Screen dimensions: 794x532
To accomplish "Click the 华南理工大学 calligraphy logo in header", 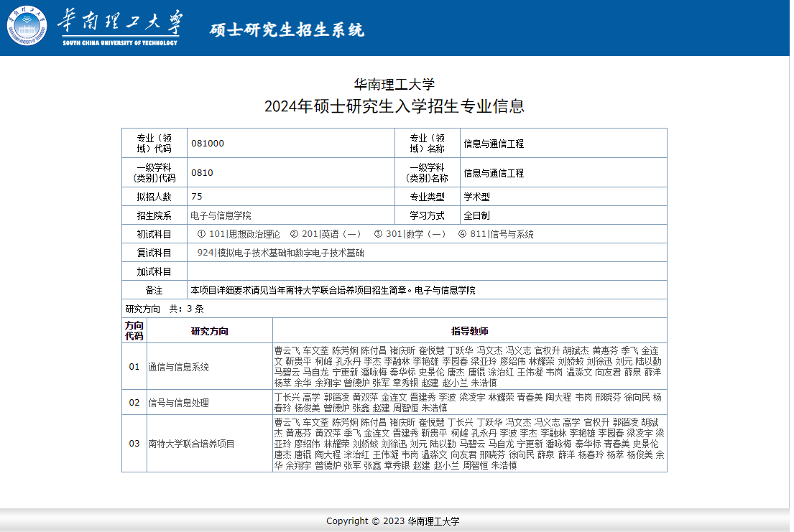I will point(119,24).
